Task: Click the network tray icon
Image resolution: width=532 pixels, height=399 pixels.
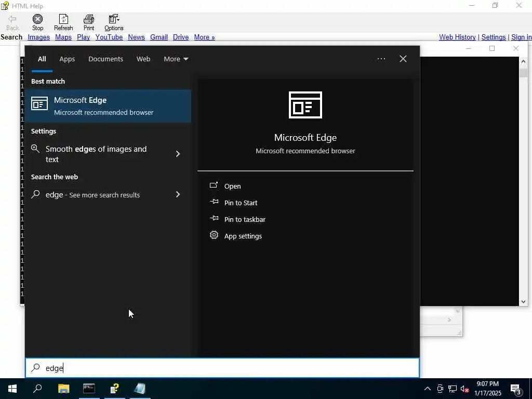Action: pos(453,389)
